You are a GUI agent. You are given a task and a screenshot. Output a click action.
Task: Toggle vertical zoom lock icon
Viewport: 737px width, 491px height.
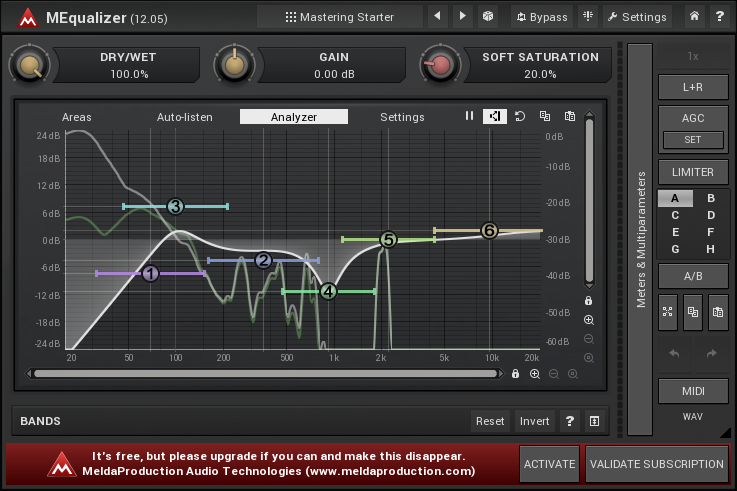[588, 301]
